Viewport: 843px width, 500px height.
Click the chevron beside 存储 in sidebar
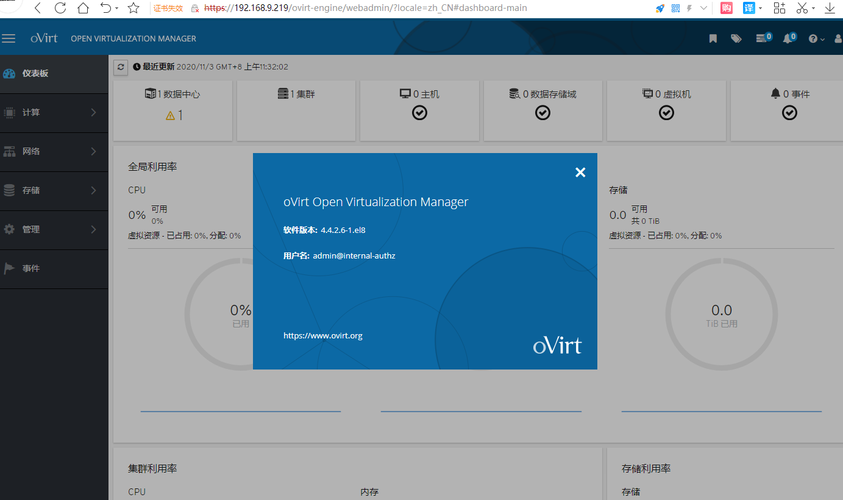pos(94,190)
